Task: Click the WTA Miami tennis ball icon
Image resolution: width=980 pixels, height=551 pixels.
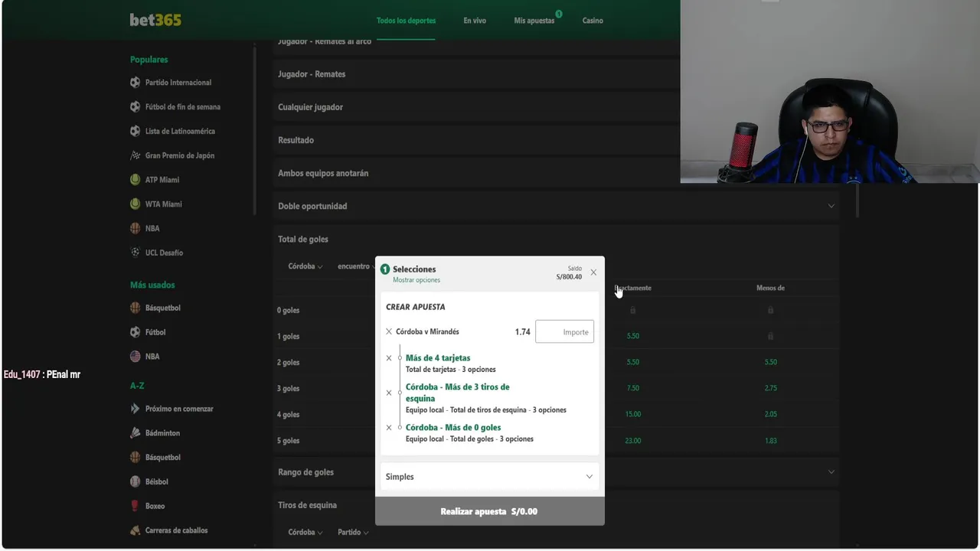Action: 135,204
